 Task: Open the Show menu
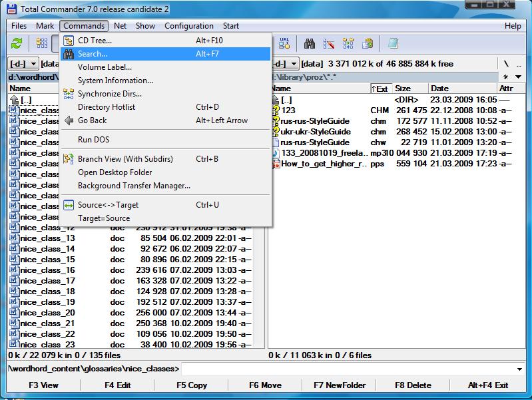point(145,26)
